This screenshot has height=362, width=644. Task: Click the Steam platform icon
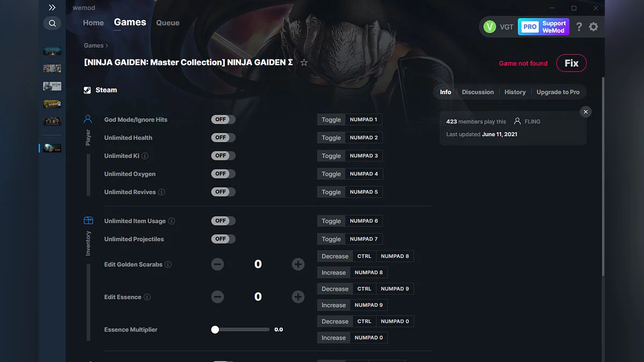pyautogui.click(x=87, y=90)
